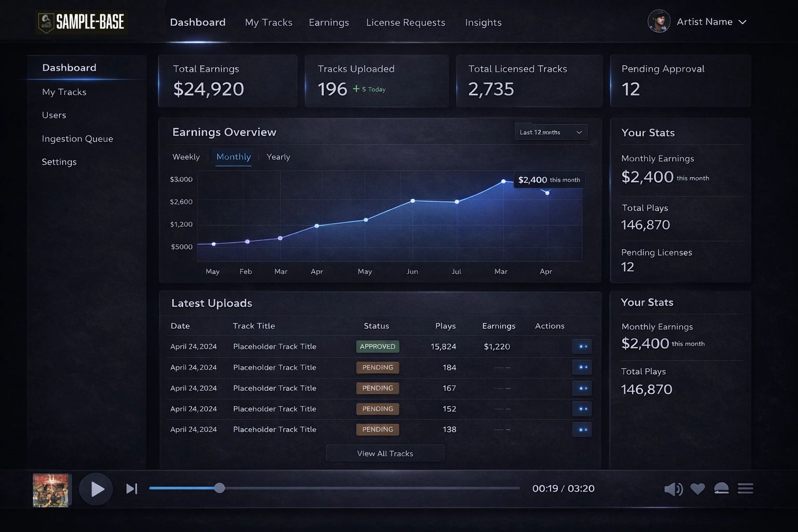
Task: Switch chart to Yearly view
Action: click(278, 157)
